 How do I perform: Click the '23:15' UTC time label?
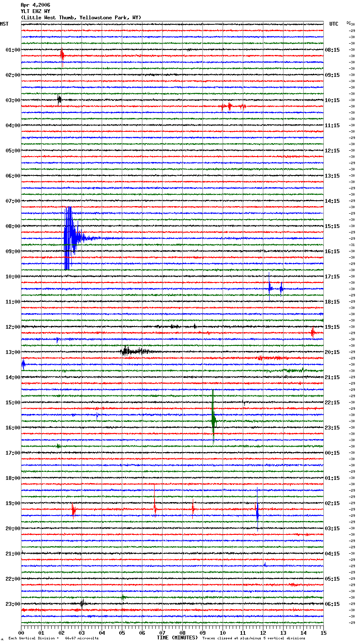click(x=332, y=428)
